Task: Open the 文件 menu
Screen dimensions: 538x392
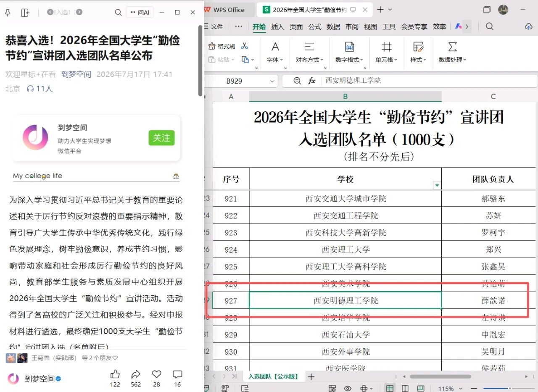Action: (213, 26)
